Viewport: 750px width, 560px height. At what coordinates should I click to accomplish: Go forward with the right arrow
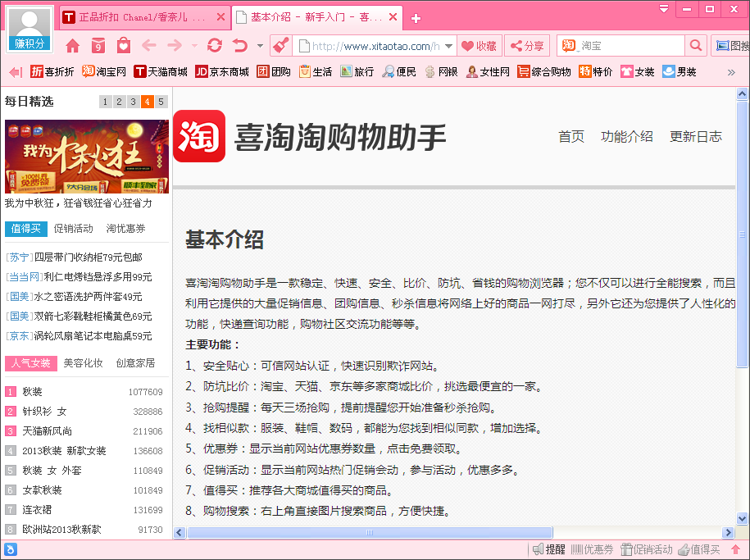click(175, 46)
